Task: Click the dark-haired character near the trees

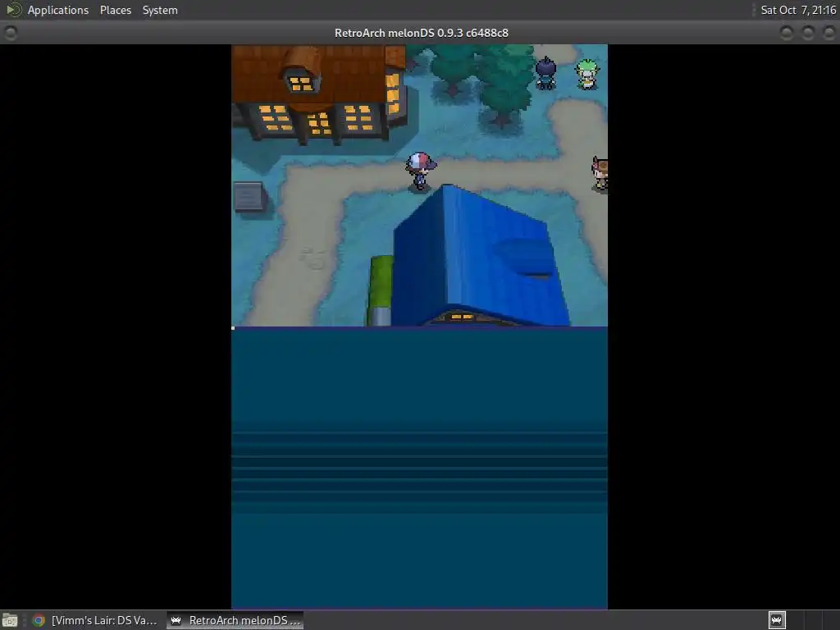Action: pos(546,73)
